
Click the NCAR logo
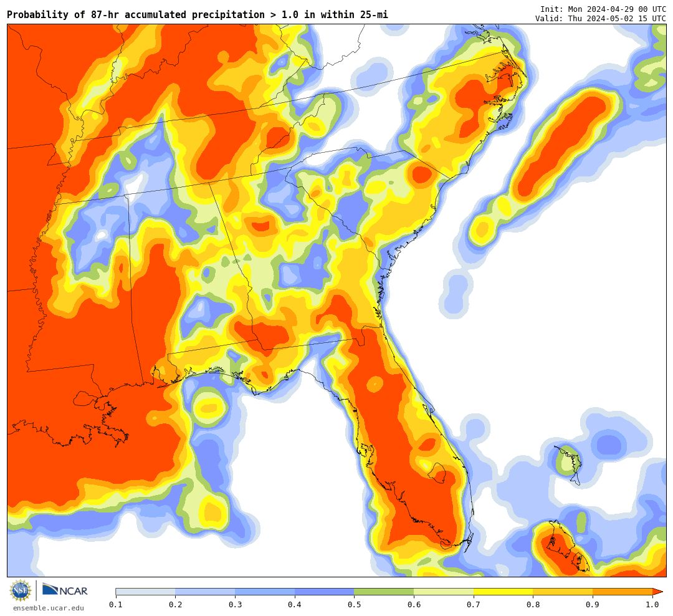tap(65, 590)
